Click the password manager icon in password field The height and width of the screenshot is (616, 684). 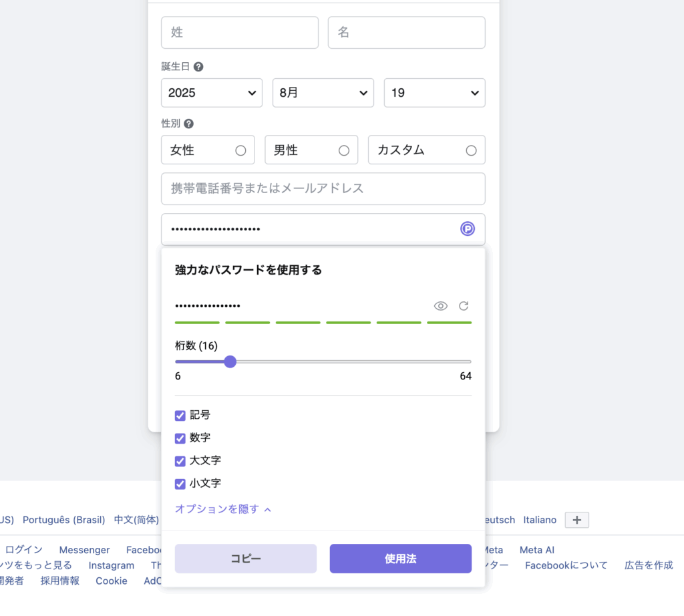click(x=468, y=229)
